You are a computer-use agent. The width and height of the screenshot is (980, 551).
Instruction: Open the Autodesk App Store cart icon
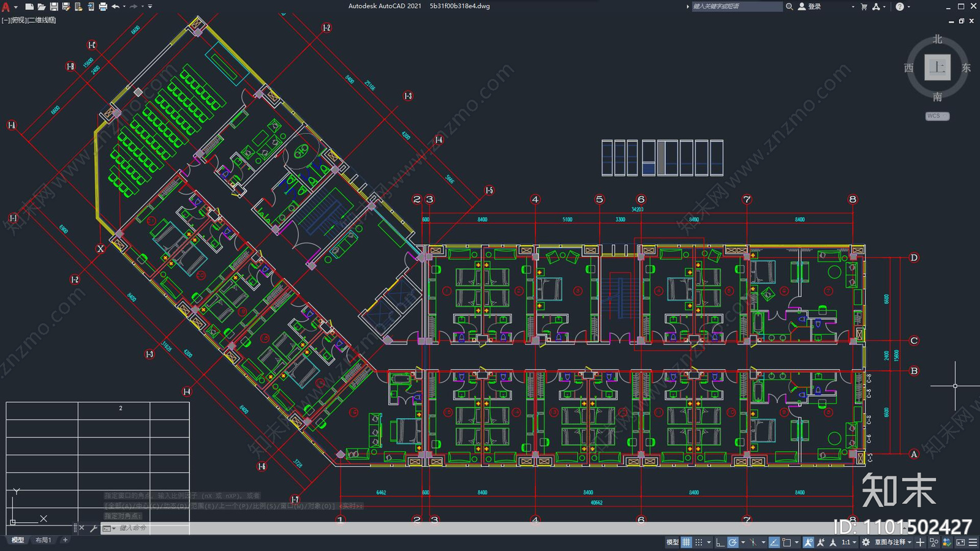pos(864,7)
